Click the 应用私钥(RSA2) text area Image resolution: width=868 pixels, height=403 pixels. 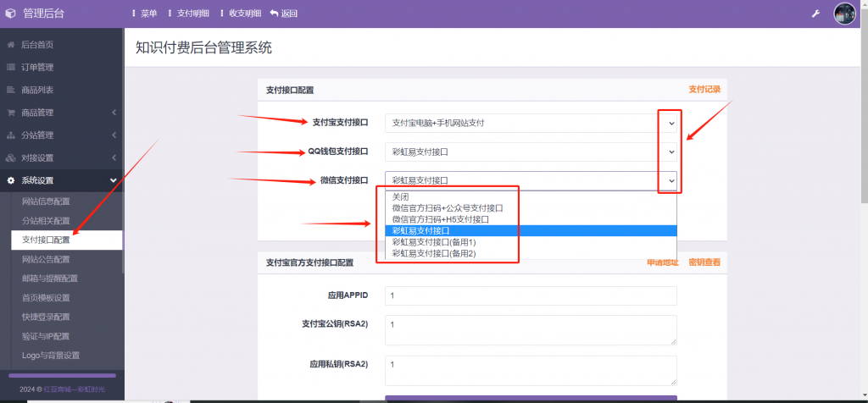pos(531,370)
